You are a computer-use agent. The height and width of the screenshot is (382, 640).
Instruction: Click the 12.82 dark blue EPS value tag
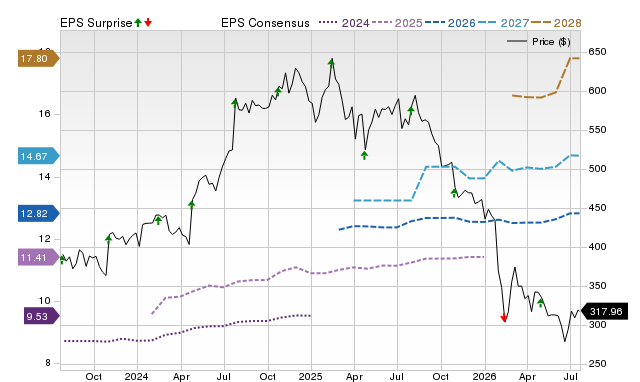click(x=38, y=213)
